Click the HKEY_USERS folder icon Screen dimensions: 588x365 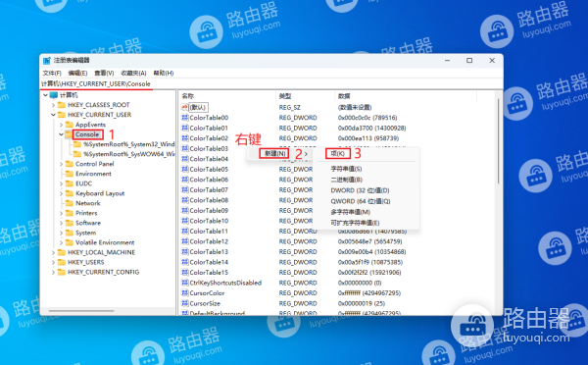tap(62, 262)
